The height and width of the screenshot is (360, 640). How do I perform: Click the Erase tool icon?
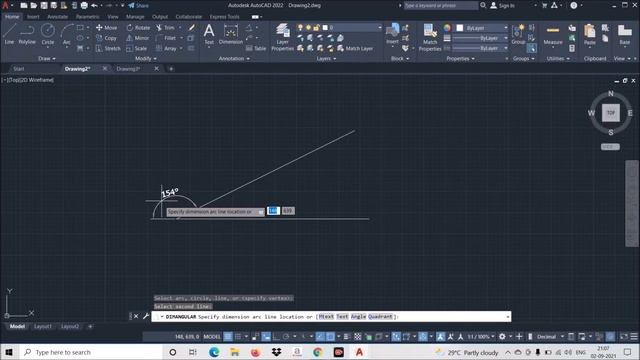(x=191, y=27)
